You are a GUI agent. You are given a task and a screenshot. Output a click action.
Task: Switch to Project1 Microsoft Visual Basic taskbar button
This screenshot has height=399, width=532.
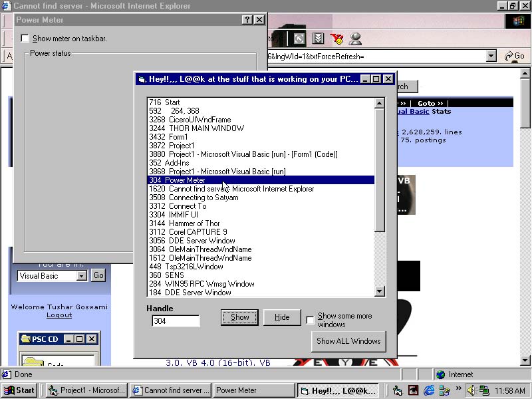(x=86, y=390)
